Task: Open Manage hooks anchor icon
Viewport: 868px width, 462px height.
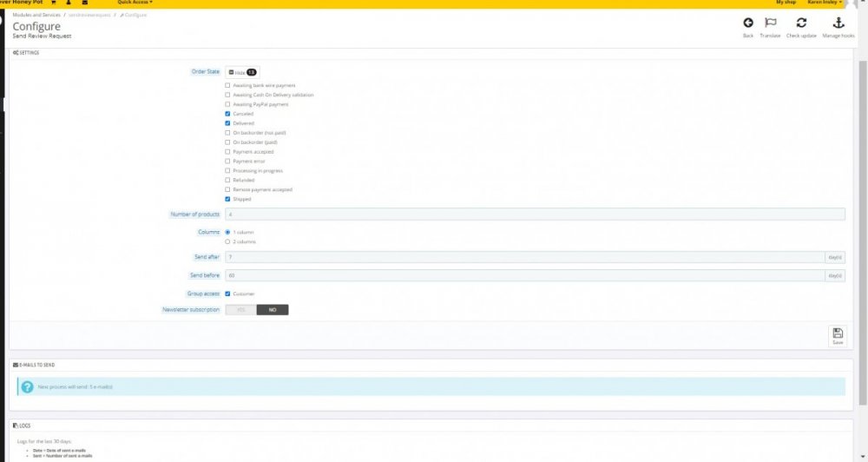Action: point(838,23)
